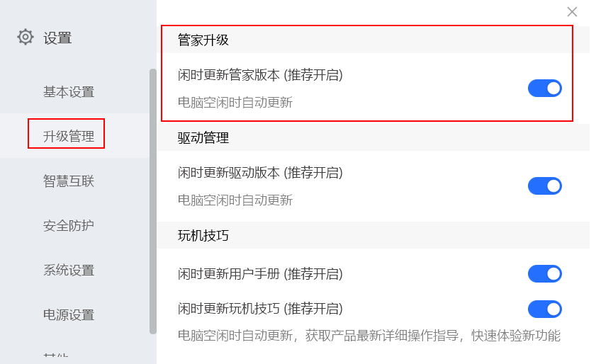Open the 基本设置 section
The height and width of the screenshot is (364, 596).
click(x=69, y=92)
